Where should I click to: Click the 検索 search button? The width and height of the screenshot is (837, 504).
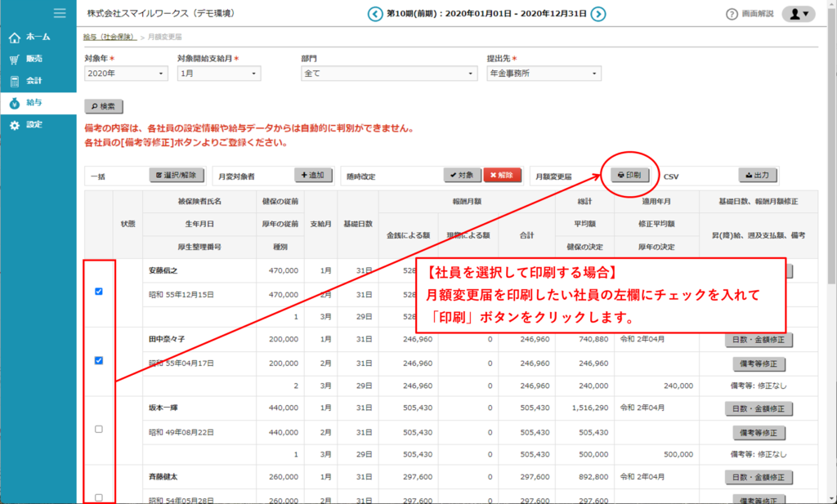pyautogui.click(x=104, y=106)
